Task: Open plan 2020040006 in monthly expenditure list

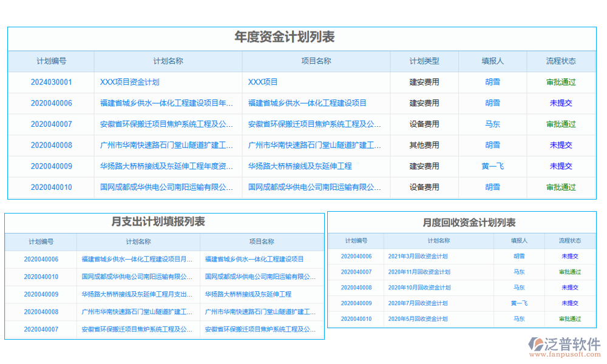Action: (x=40, y=259)
